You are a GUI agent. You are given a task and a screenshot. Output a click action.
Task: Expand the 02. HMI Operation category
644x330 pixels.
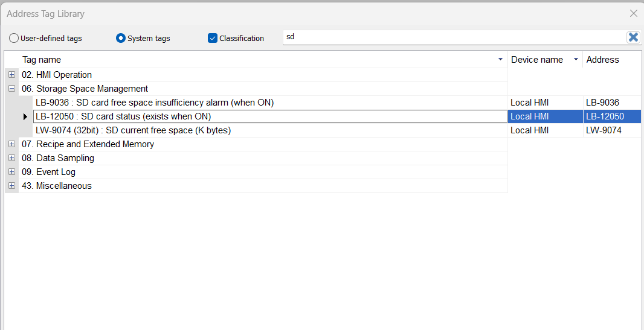tap(11, 75)
